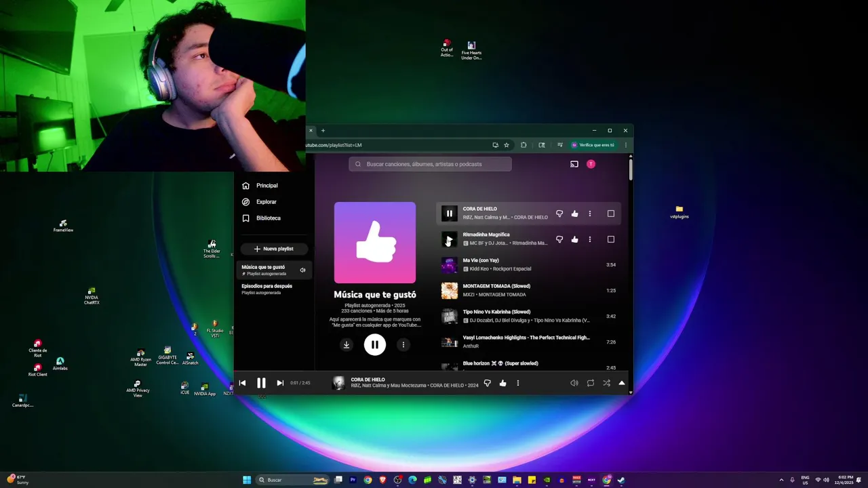Open more options for CORA DE HIELO row
The image size is (868, 488).
589,213
